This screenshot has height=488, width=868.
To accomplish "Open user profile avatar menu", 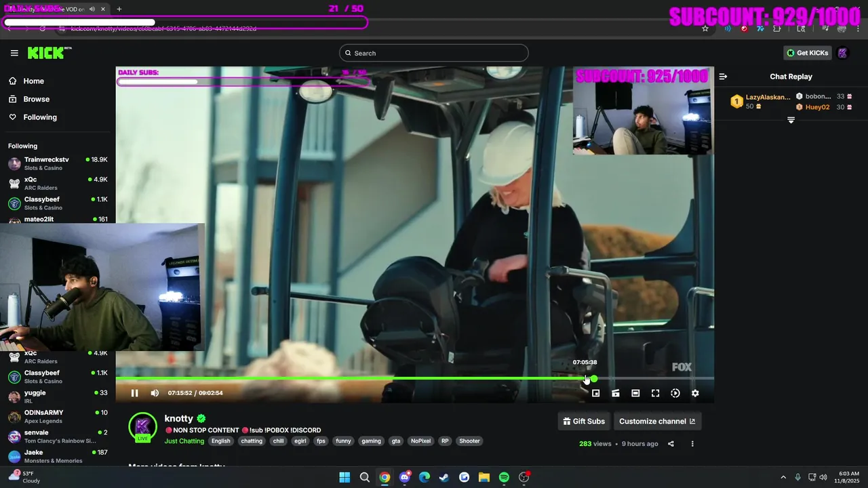I will coord(843,53).
